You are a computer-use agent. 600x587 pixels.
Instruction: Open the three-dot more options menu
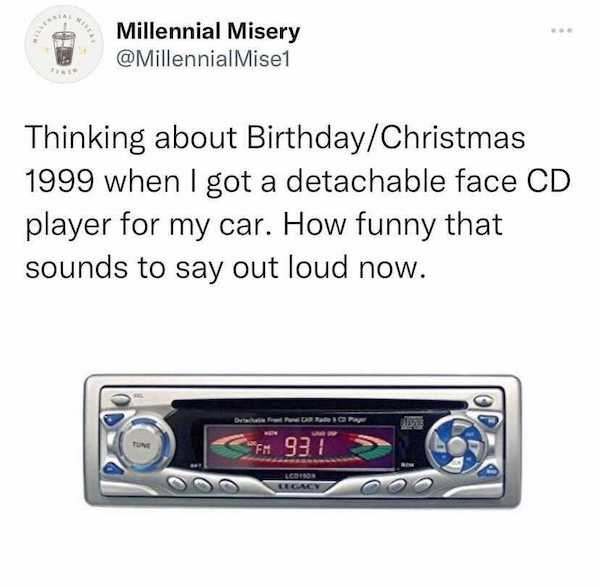(x=562, y=30)
